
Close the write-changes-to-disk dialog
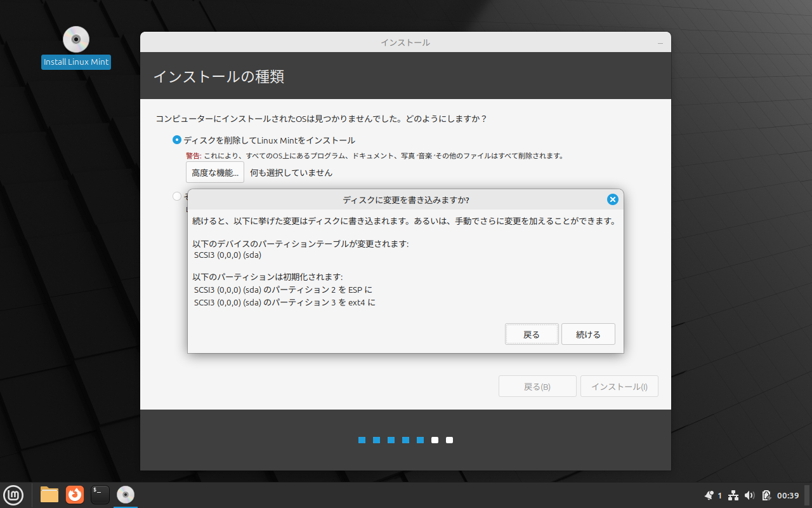(613, 199)
